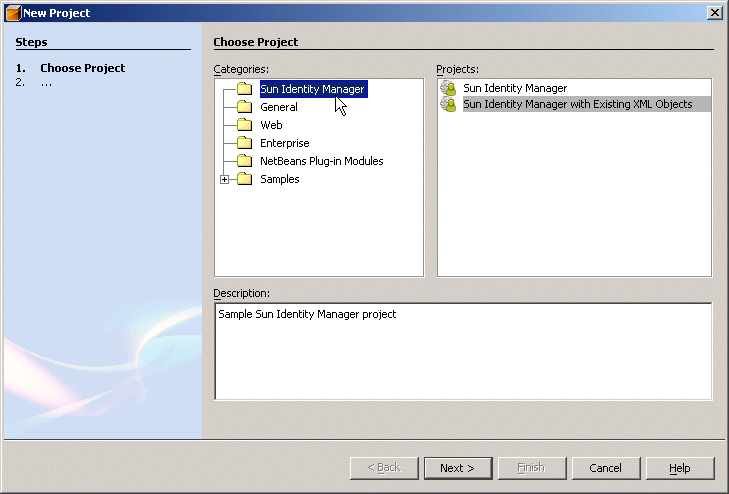
Task: Click the Description text area
Action: 463,351
